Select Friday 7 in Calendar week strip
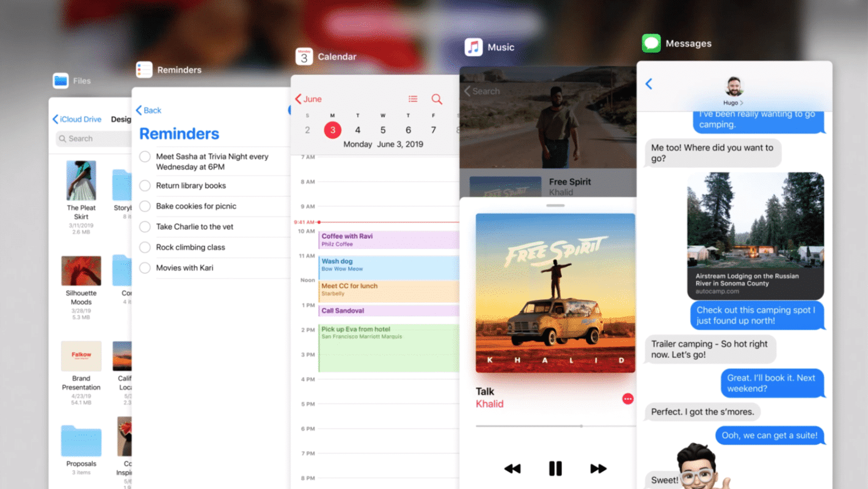The image size is (868, 489). pos(434,130)
